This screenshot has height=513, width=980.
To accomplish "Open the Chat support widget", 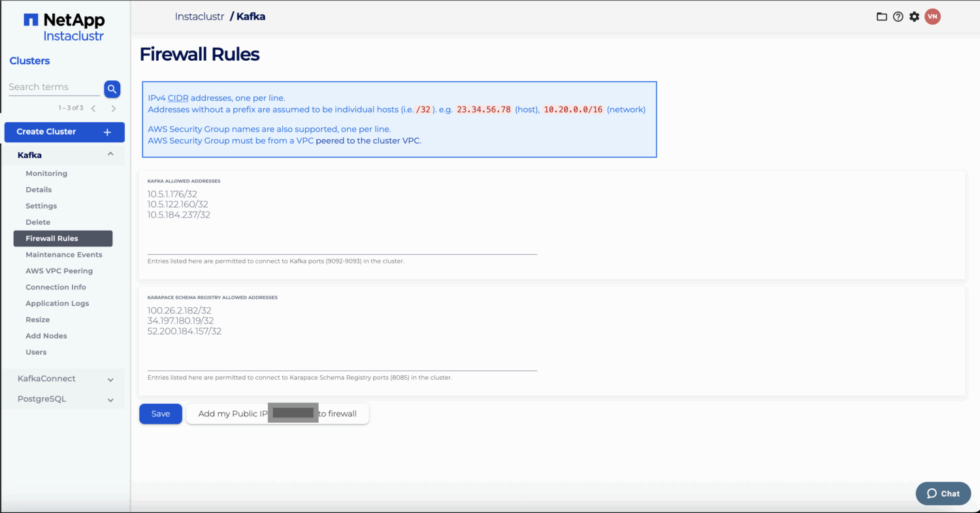I will click(943, 493).
